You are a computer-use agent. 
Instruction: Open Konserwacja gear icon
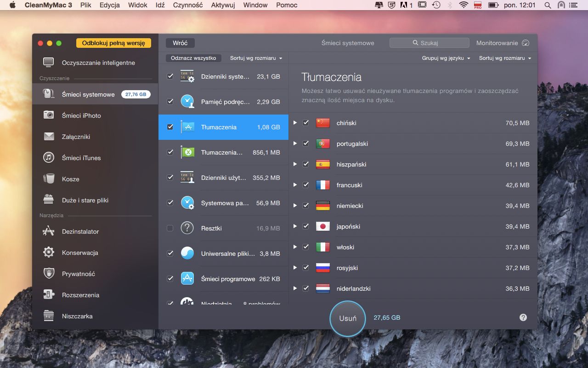coord(49,253)
